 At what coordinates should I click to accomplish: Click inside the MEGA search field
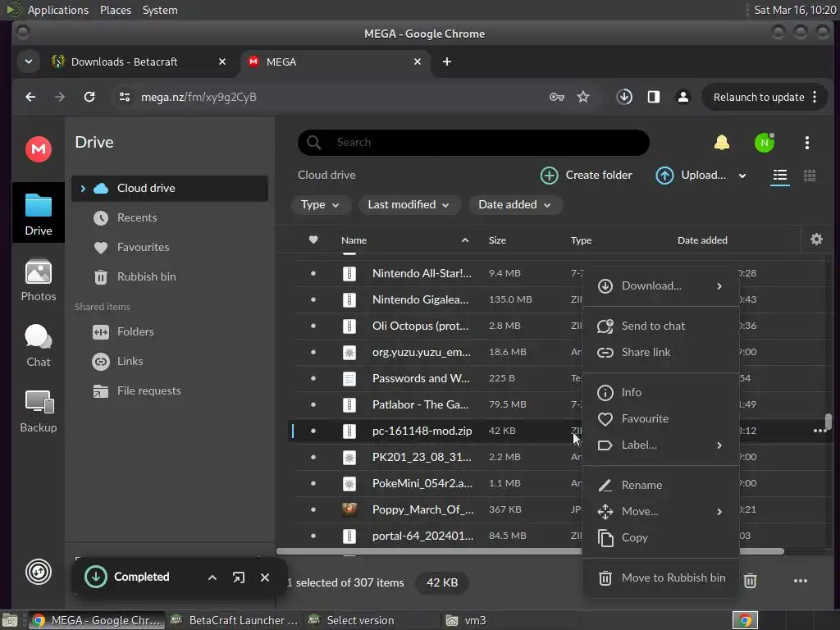pyautogui.click(x=473, y=143)
